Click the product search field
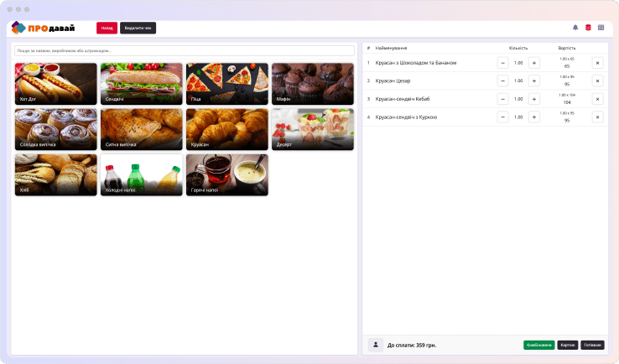 185,50
